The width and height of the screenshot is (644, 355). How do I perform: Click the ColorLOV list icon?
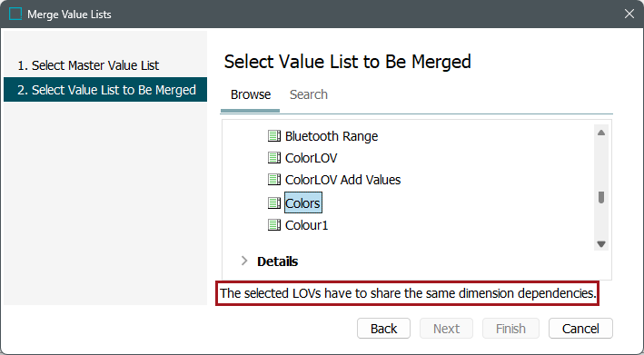[274, 158]
